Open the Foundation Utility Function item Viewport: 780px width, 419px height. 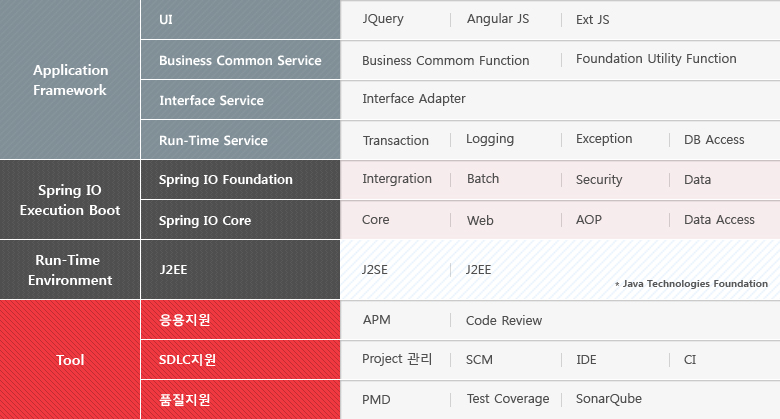pos(656,59)
